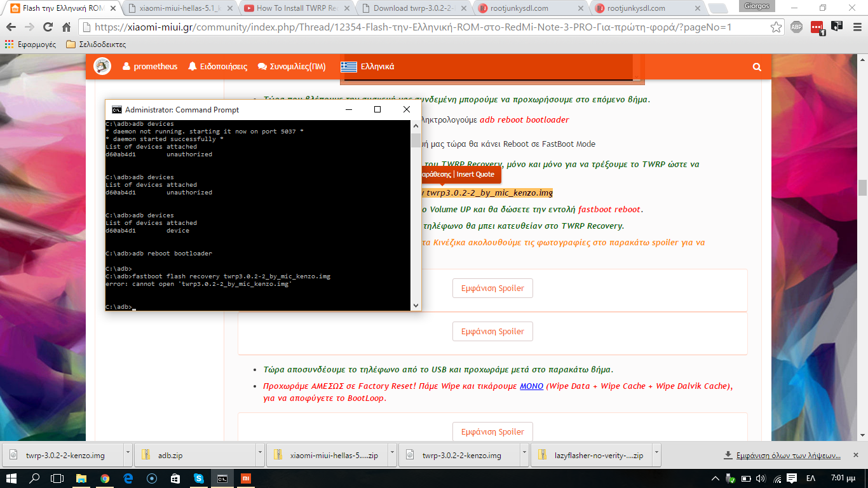Click the browser address bar URL
This screenshot has height=488, width=868.
coord(413,27)
